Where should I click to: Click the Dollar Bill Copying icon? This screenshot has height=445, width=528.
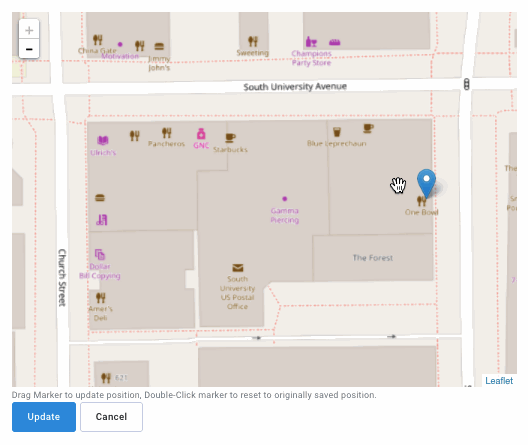[100, 254]
